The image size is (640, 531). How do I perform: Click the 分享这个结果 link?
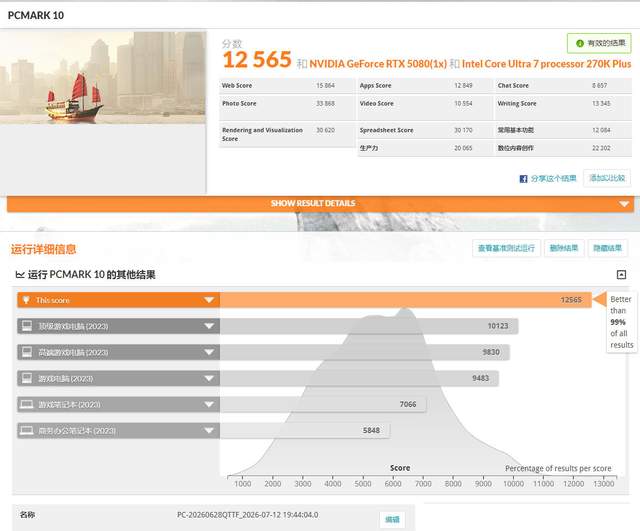tap(553, 179)
